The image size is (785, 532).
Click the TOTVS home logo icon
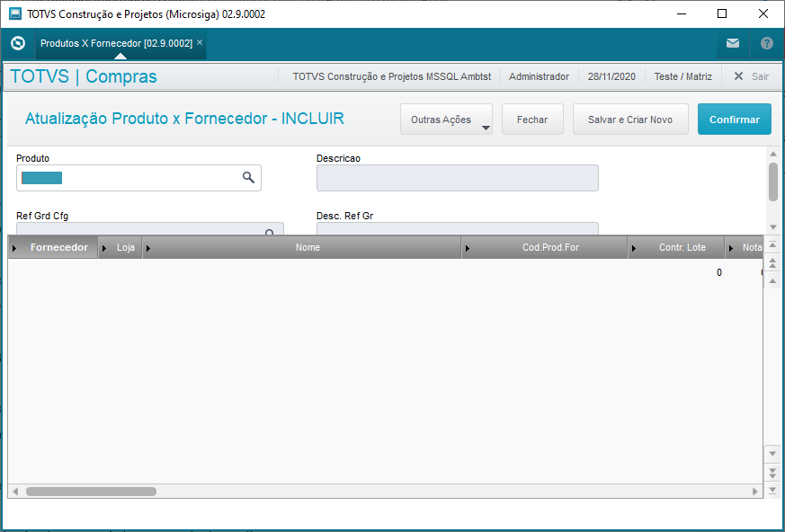(17, 43)
